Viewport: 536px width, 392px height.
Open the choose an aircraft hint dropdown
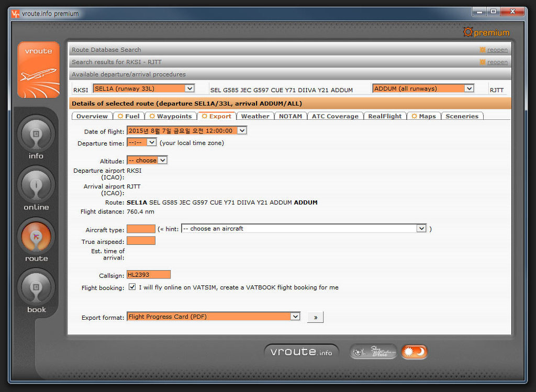click(x=304, y=228)
